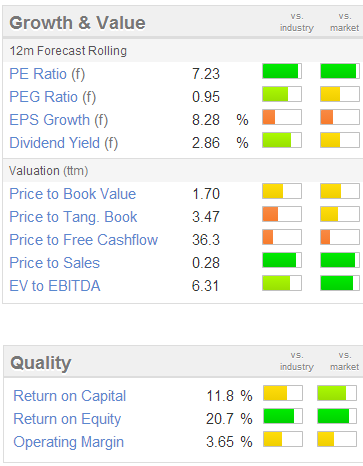
Task: Open Price to Tang. Book link
Action: [73, 217]
